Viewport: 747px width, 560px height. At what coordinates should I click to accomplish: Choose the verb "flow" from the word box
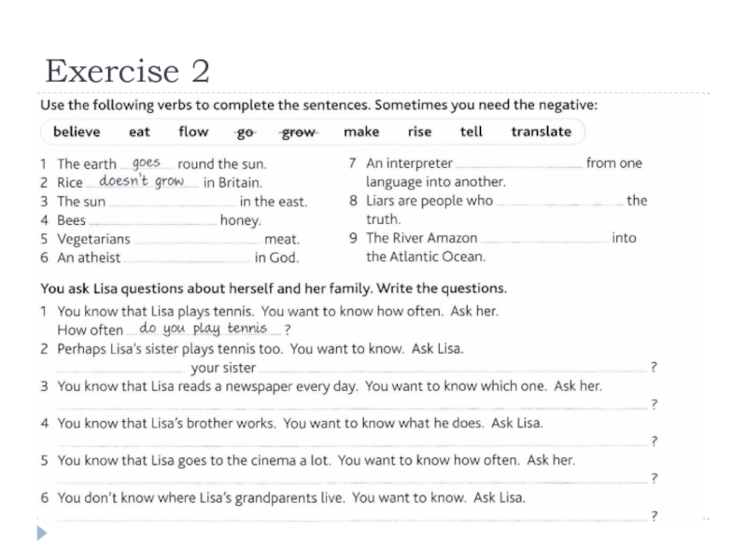(x=193, y=132)
